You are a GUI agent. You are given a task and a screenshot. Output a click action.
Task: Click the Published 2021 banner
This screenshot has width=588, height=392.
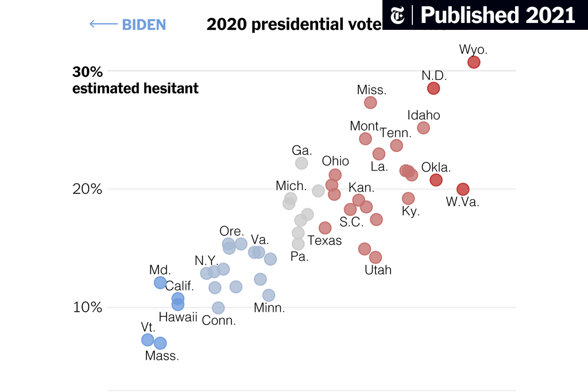click(x=485, y=15)
